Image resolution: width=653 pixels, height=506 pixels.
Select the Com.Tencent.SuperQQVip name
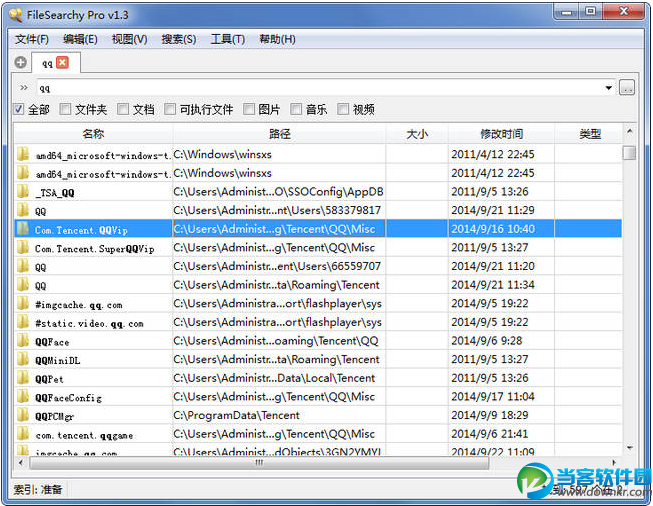coord(95,249)
